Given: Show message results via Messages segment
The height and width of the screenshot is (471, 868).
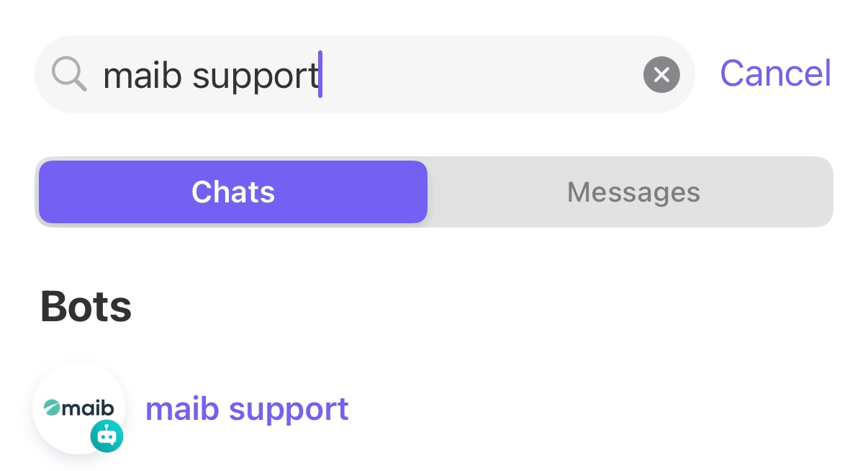Looking at the screenshot, I should [633, 192].
